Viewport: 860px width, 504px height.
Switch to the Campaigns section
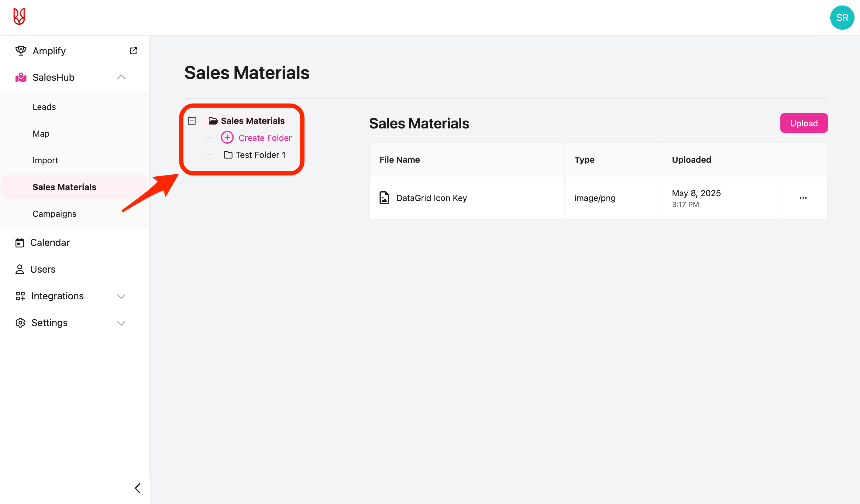click(x=54, y=213)
